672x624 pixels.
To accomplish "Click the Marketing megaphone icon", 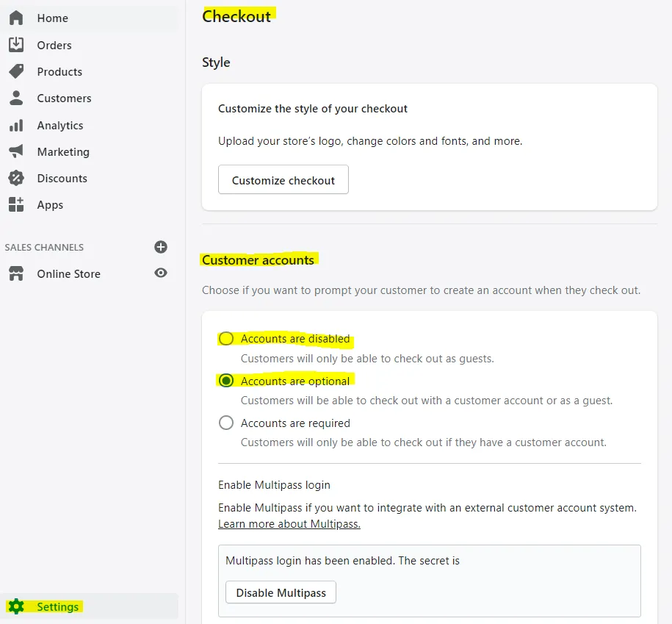I will coord(16,151).
